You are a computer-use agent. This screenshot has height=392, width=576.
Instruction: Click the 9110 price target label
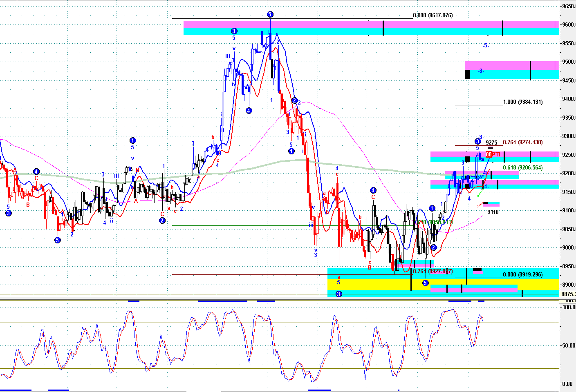(x=493, y=212)
